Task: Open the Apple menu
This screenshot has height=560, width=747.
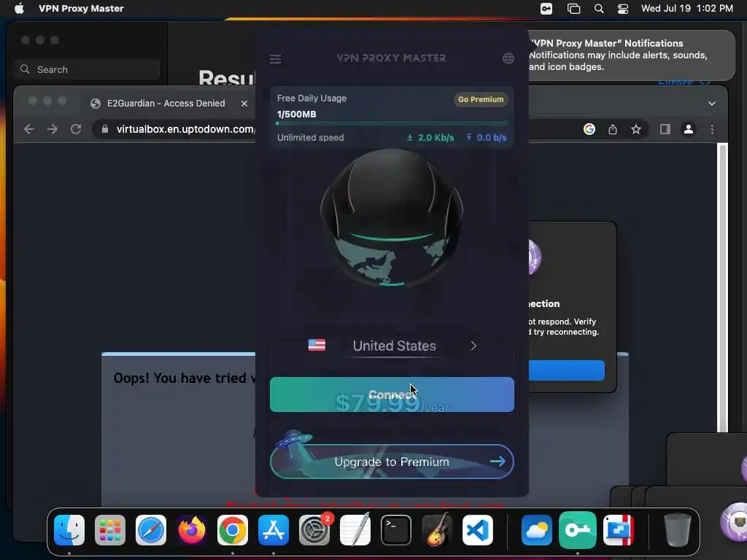Action: tap(19, 9)
